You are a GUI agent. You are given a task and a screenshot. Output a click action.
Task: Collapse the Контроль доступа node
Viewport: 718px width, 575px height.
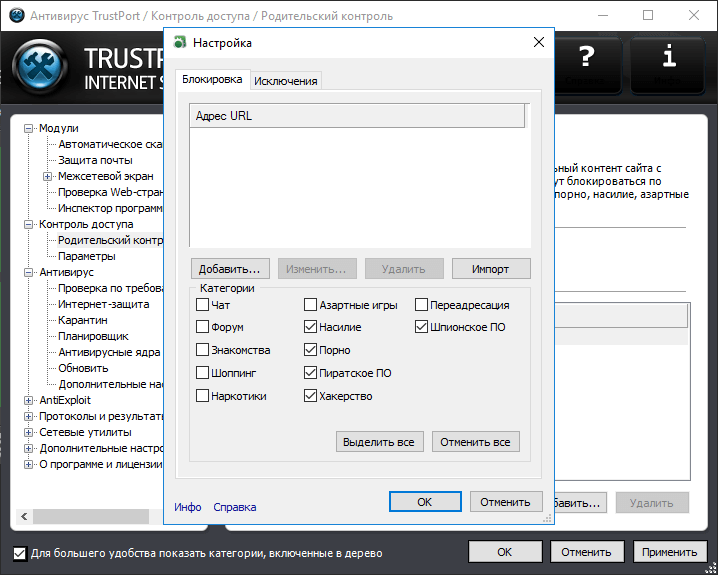pos(28,224)
